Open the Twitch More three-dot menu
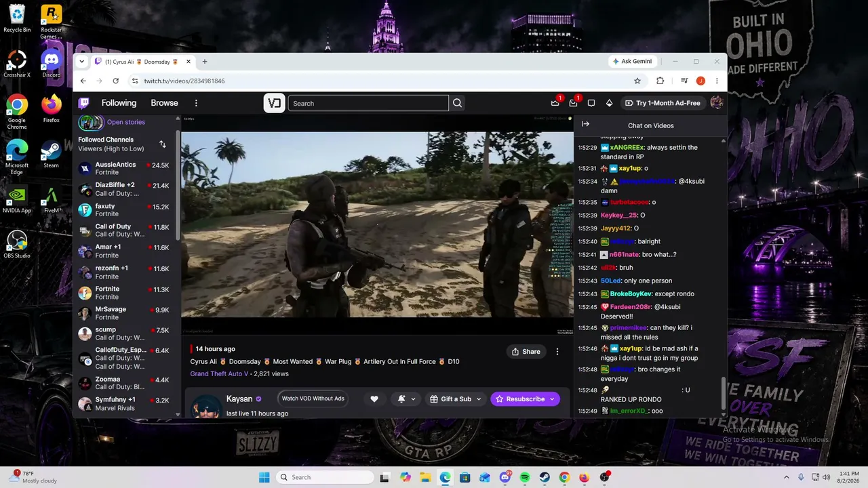 click(196, 103)
